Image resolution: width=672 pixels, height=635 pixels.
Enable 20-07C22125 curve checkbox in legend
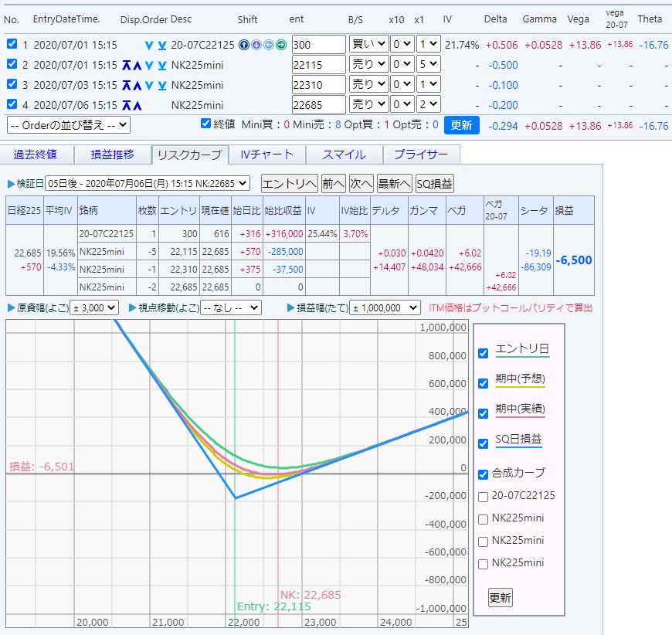coord(483,497)
